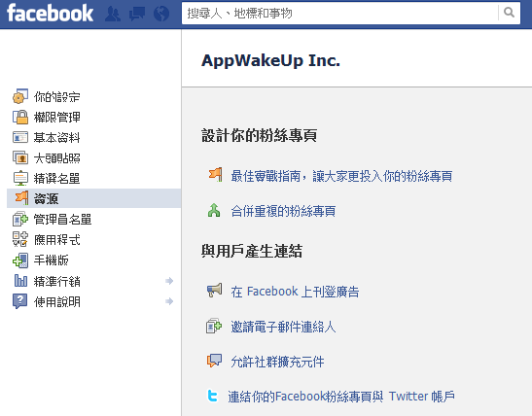Open friend requests icon
532x416 pixels.
click(x=113, y=14)
